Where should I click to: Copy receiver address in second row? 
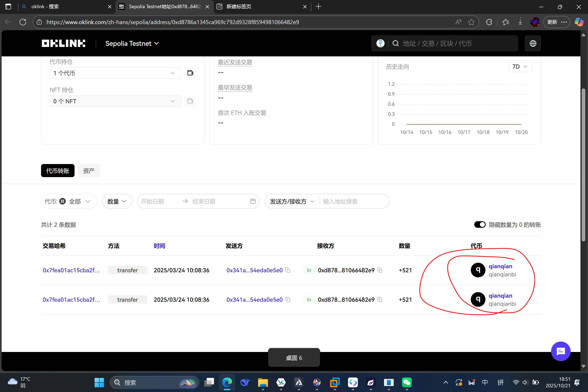pos(380,299)
